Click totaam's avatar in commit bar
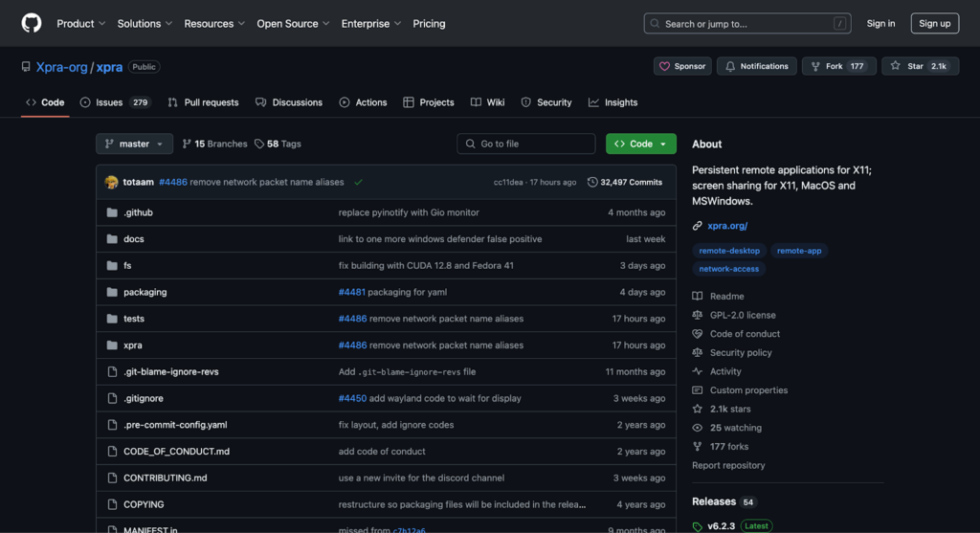Screen dimensions: 980x533 pos(112,182)
